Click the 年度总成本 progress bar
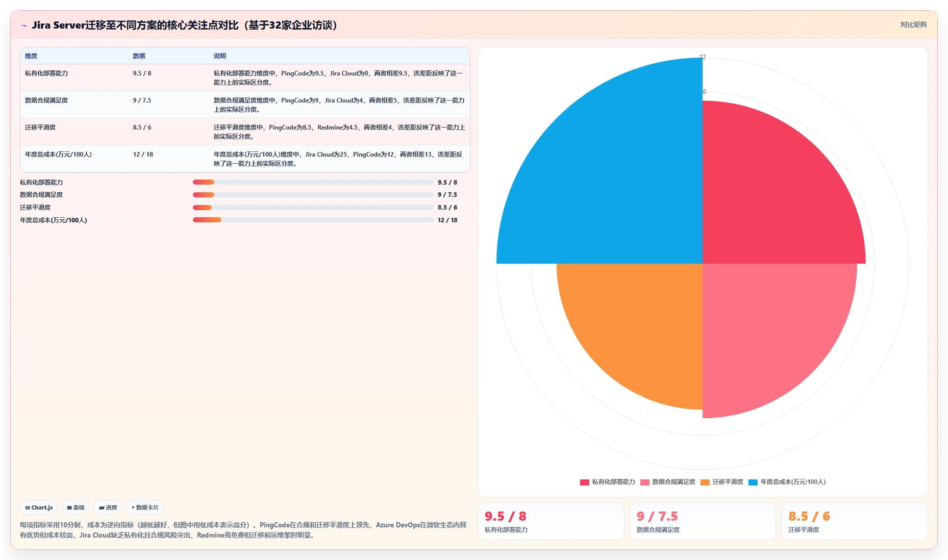This screenshot has width=948, height=560. click(x=313, y=220)
